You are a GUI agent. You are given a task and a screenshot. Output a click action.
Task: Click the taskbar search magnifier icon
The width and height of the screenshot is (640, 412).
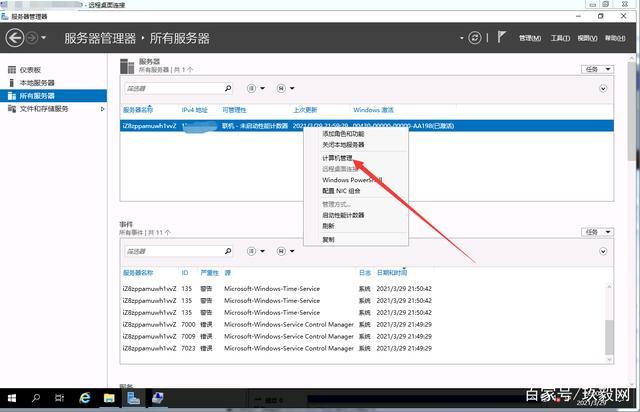36,398
